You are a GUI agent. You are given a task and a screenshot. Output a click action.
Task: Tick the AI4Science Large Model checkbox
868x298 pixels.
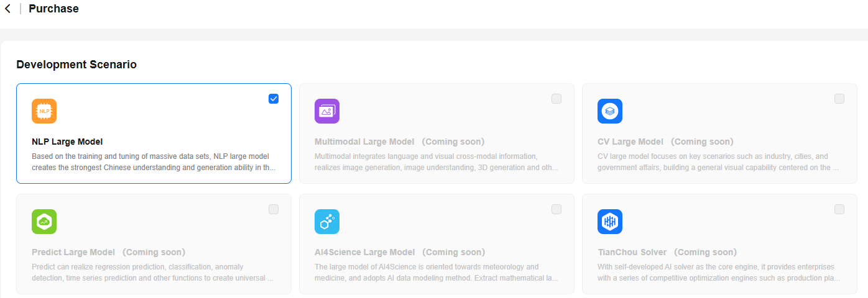point(556,209)
